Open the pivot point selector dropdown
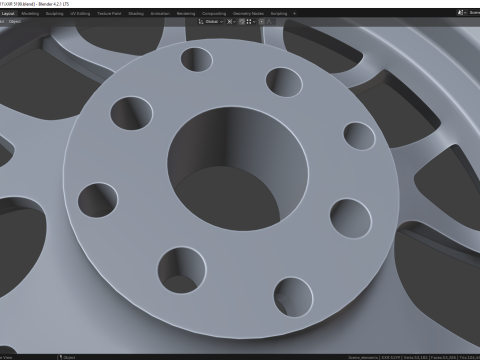The height and width of the screenshot is (360, 480). point(231,22)
